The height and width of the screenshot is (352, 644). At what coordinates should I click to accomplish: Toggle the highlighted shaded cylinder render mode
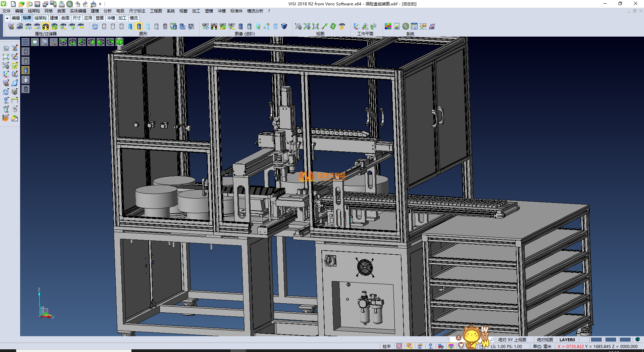point(139,27)
